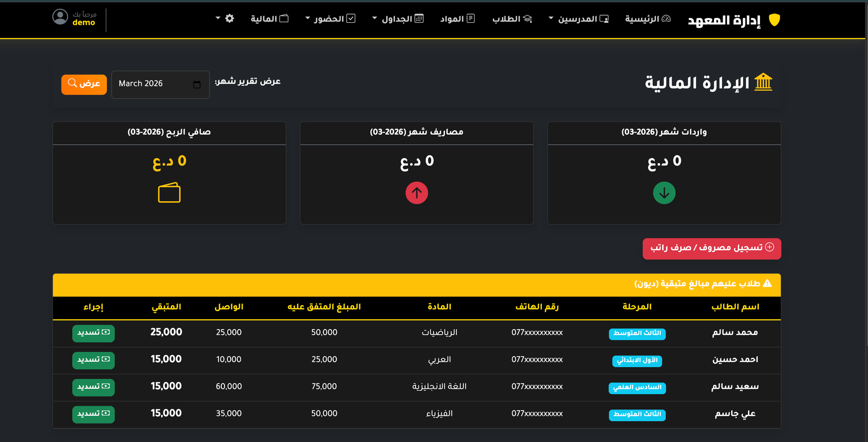Click the green incoming revenue arrow icon

[664, 193]
